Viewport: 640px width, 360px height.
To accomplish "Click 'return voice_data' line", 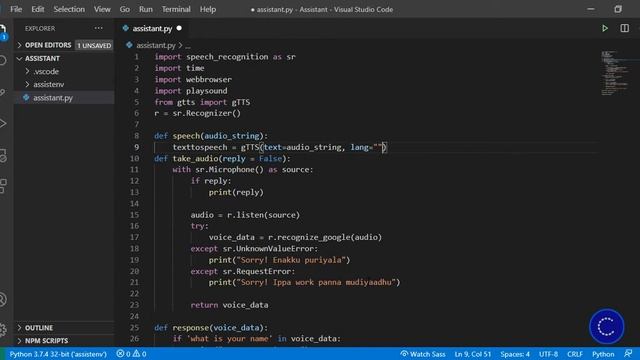I will point(229,305).
